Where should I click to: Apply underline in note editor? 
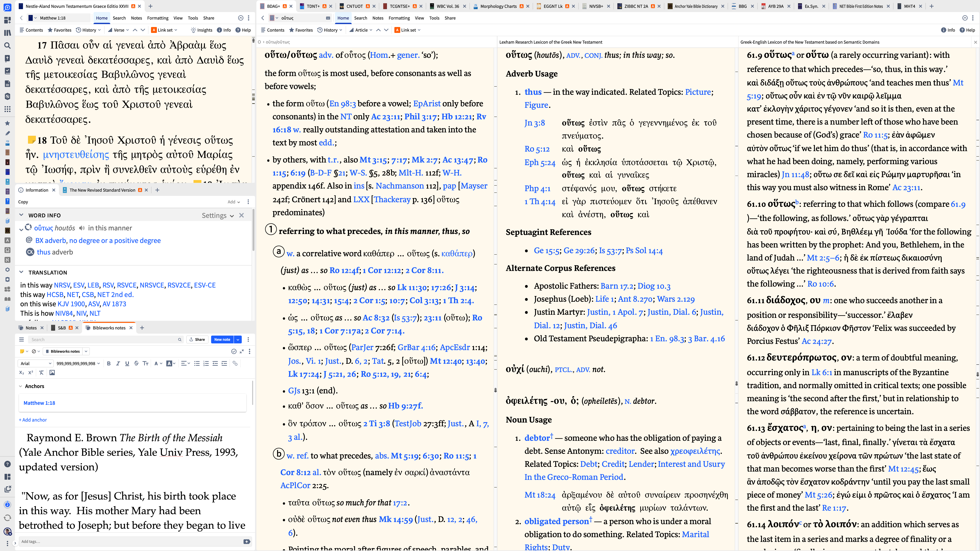click(127, 364)
